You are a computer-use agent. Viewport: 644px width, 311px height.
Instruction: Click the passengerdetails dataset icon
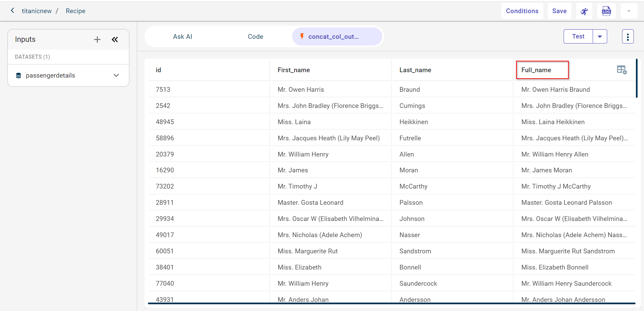(x=19, y=76)
